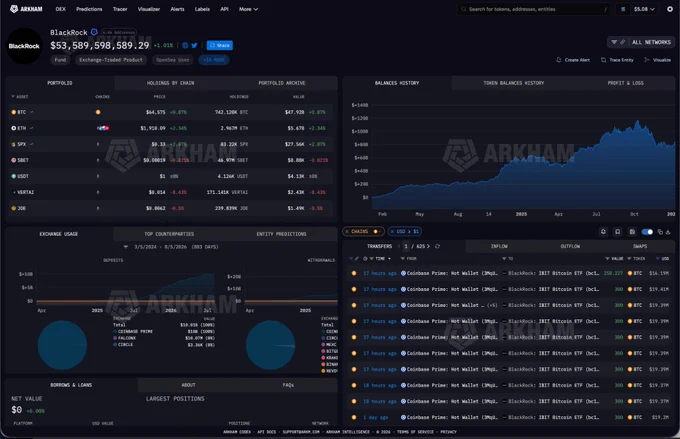The image size is (680, 439).
Task: Click the Fund tag
Action: (60, 60)
